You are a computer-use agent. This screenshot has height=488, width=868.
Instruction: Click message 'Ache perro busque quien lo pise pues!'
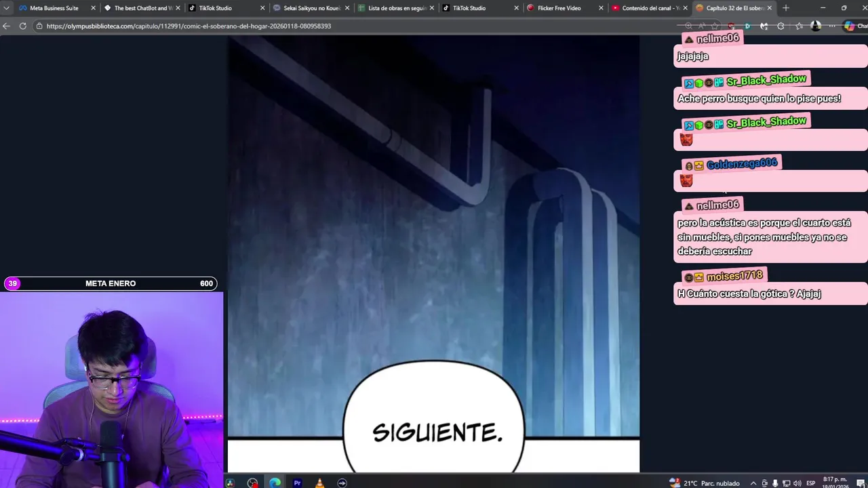pyautogui.click(x=759, y=98)
